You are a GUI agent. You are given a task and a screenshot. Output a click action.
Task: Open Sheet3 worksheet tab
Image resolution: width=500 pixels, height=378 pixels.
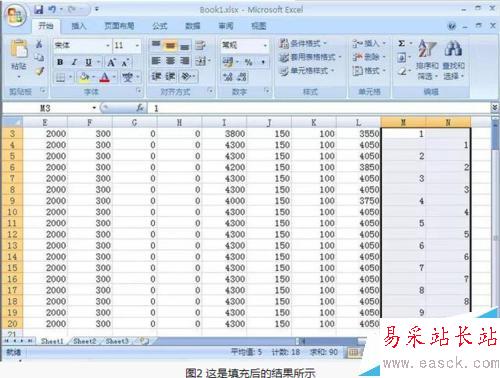117,341
